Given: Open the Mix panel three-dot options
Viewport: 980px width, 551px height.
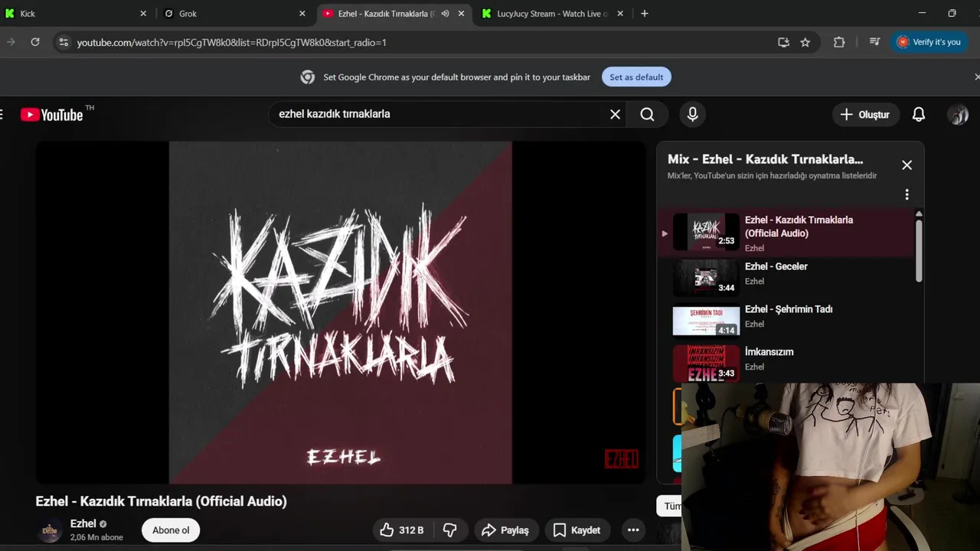Looking at the screenshot, I should pyautogui.click(x=906, y=194).
